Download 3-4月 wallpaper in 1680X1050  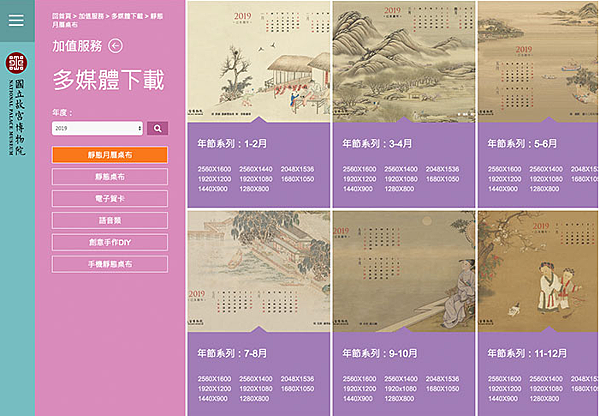(x=442, y=179)
